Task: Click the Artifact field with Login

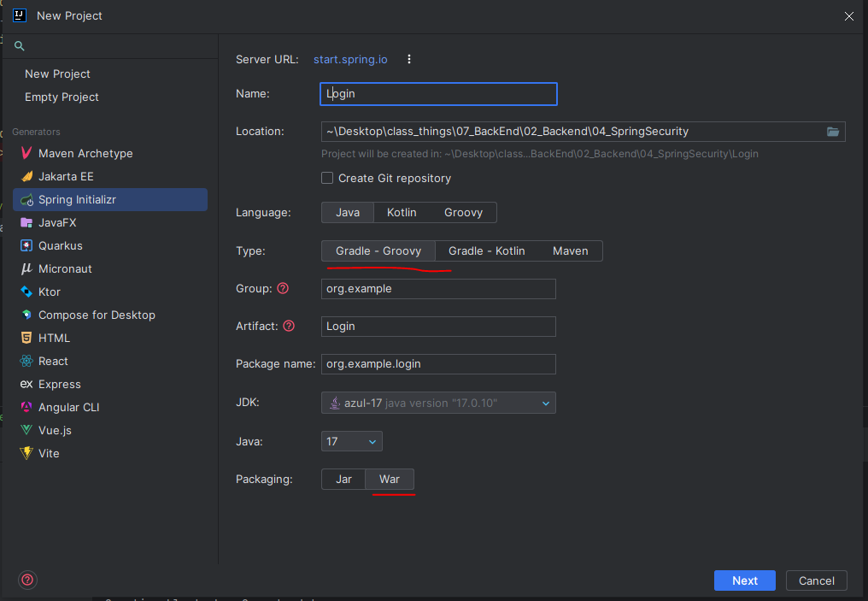Action: pyautogui.click(x=438, y=327)
